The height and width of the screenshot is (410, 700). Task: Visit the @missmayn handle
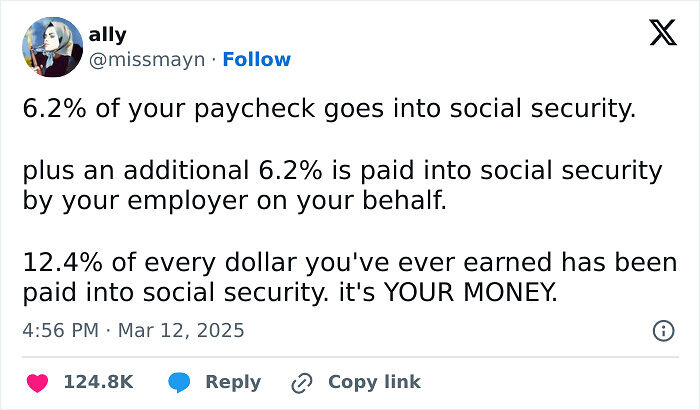pyautogui.click(x=147, y=59)
